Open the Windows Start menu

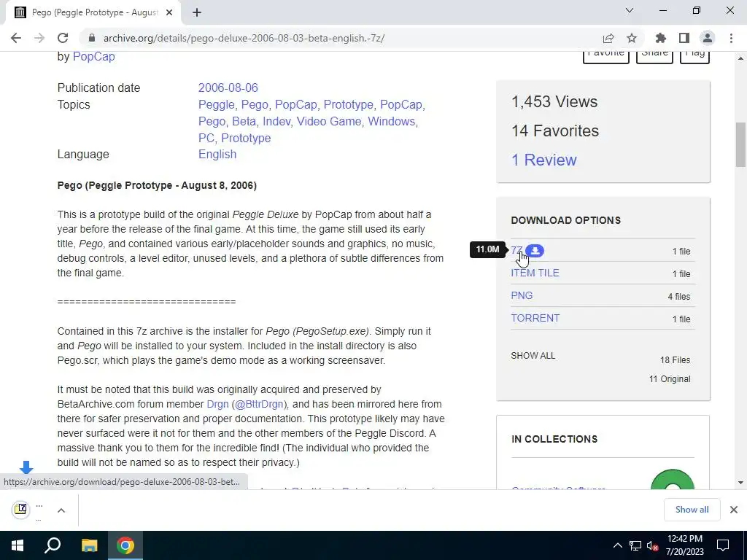point(18,545)
